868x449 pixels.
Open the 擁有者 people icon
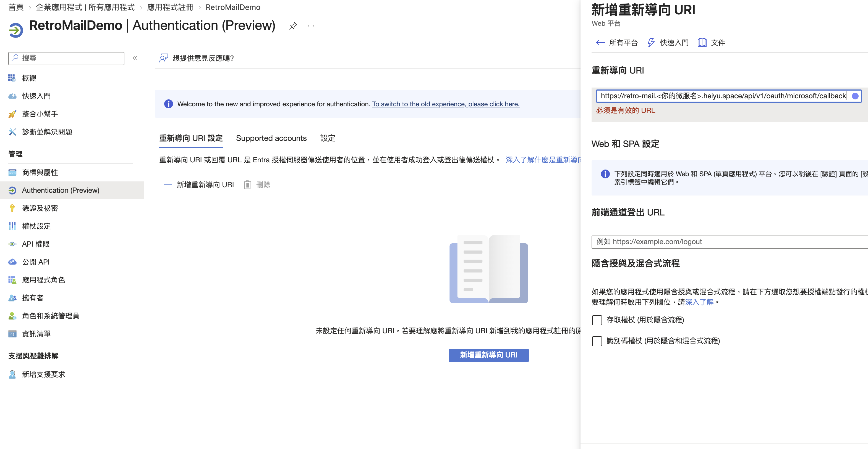click(x=12, y=298)
